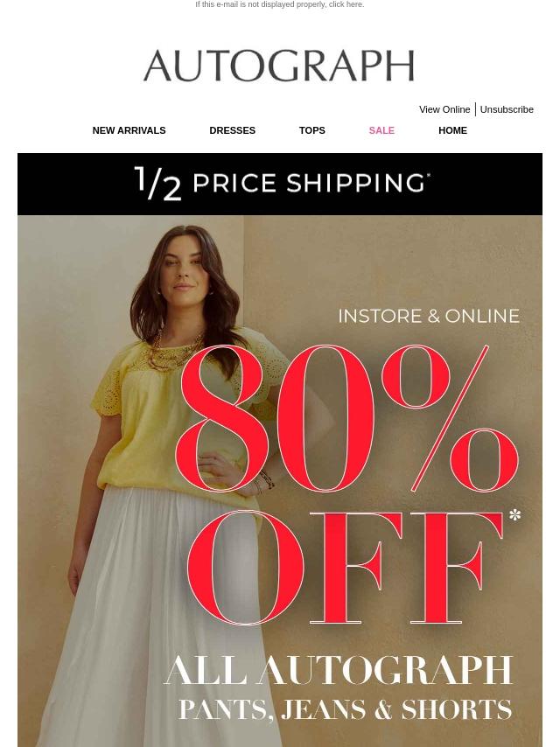Image resolution: width=560 pixels, height=747 pixels.
Task: Select the TOPS menu item
Action: coord(312,130)
